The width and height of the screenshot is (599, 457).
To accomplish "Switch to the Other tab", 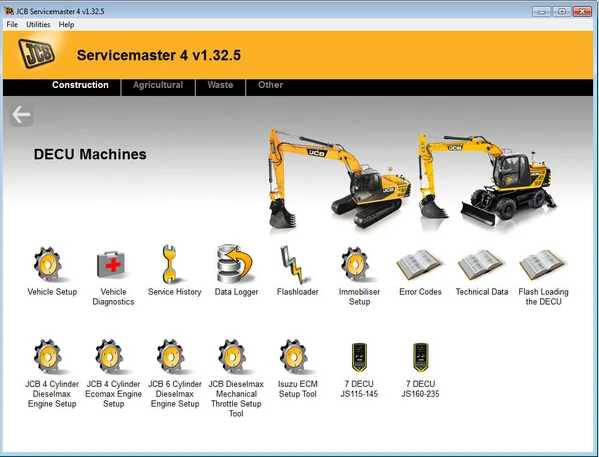I will click(270, 85).
